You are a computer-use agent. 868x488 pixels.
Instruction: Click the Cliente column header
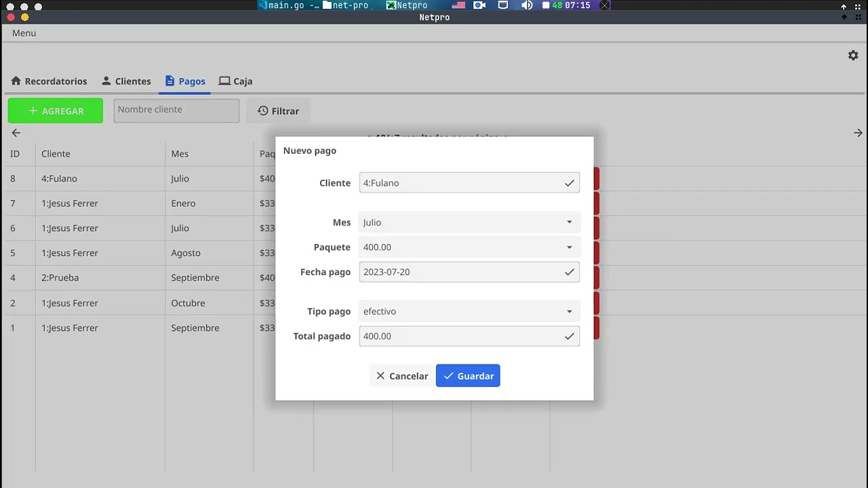point(56,154)
